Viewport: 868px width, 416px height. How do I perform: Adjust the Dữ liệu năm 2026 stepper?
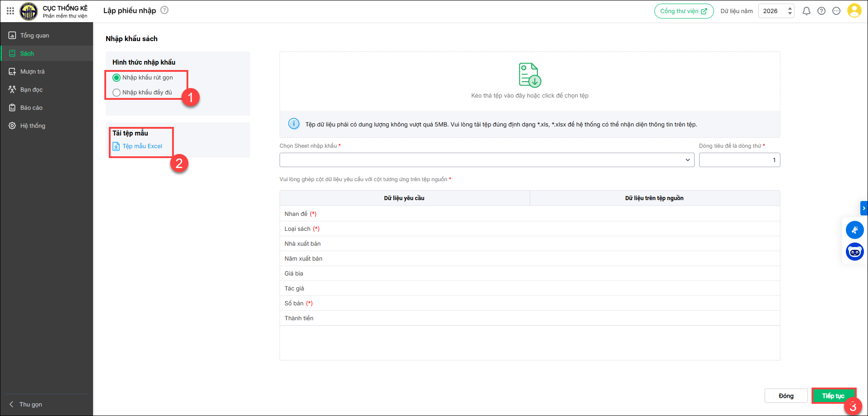[790, 11]
